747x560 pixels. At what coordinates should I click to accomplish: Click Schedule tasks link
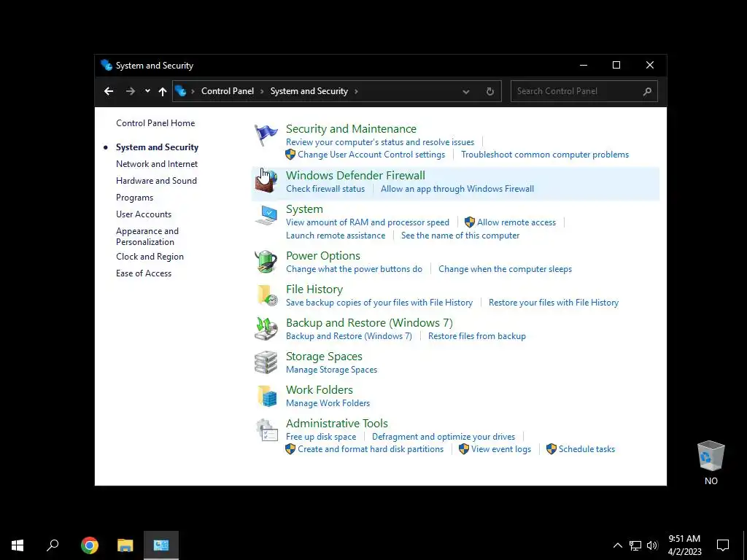coord(587,449)
